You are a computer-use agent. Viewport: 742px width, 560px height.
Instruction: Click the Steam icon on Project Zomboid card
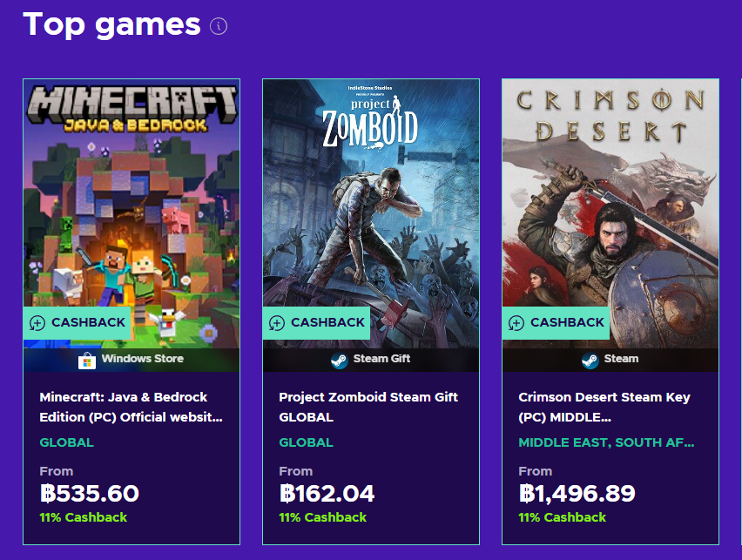(x=339, y=360)
